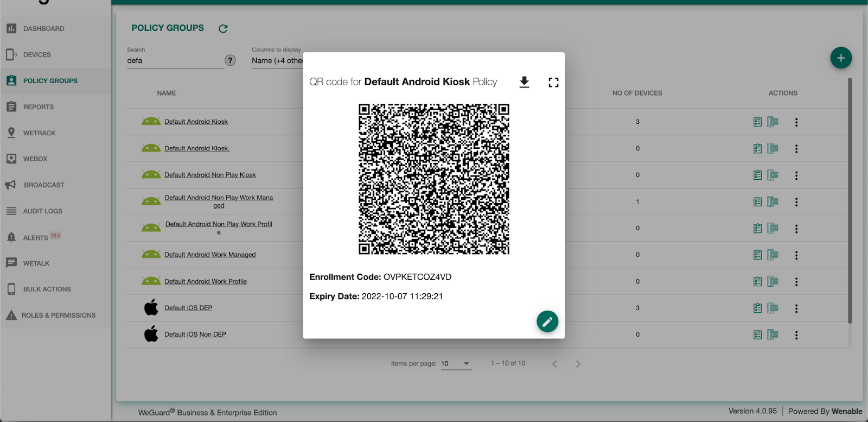Screen dimensions: 868x422
Task: Go to previous page arrow
Action: (x=554, y=364)
